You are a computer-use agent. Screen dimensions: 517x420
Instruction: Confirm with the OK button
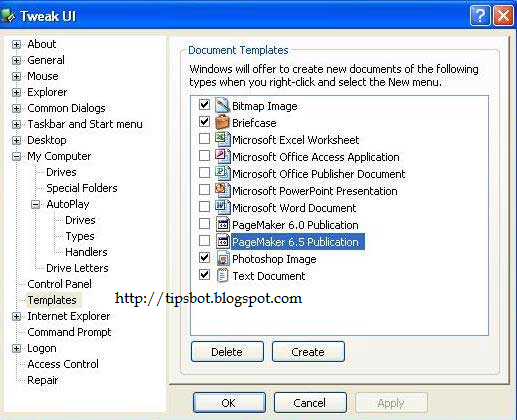[x=229, y=403]
